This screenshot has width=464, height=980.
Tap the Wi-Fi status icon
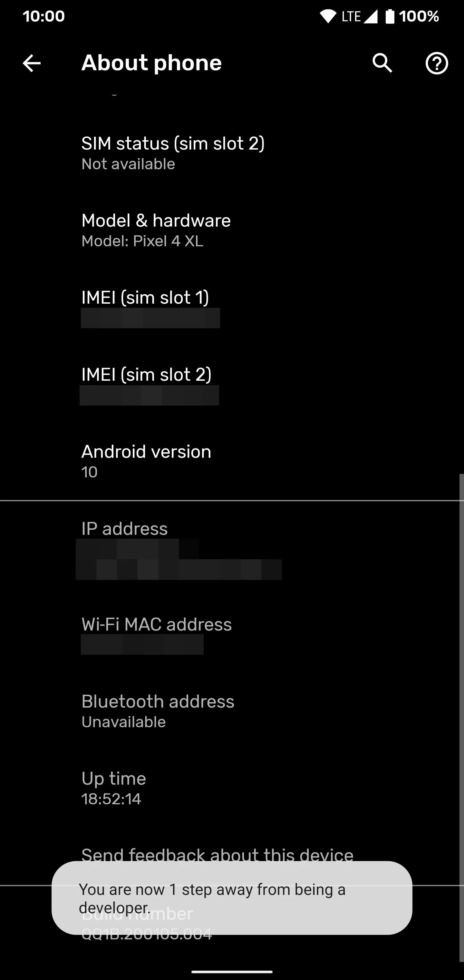328,16
